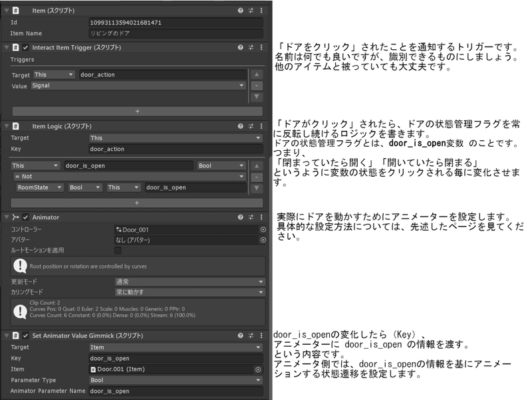Open help for Item script component
532x400 pixels.
pos(241,11)
